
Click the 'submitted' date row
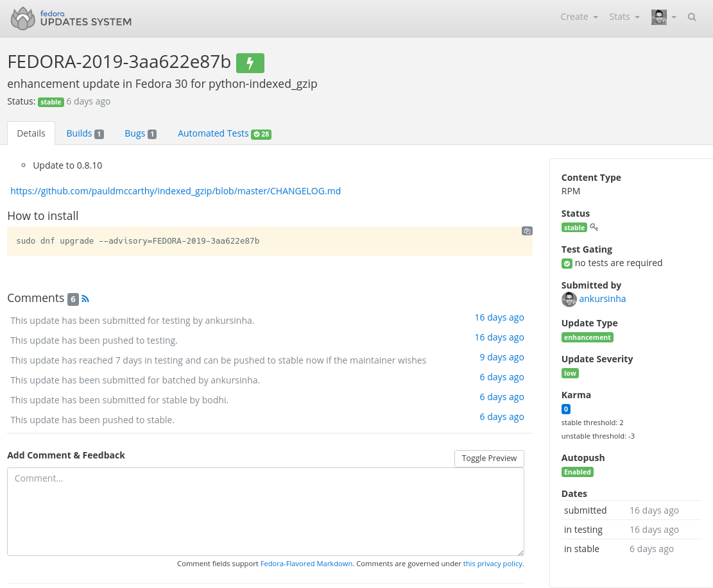631,510
